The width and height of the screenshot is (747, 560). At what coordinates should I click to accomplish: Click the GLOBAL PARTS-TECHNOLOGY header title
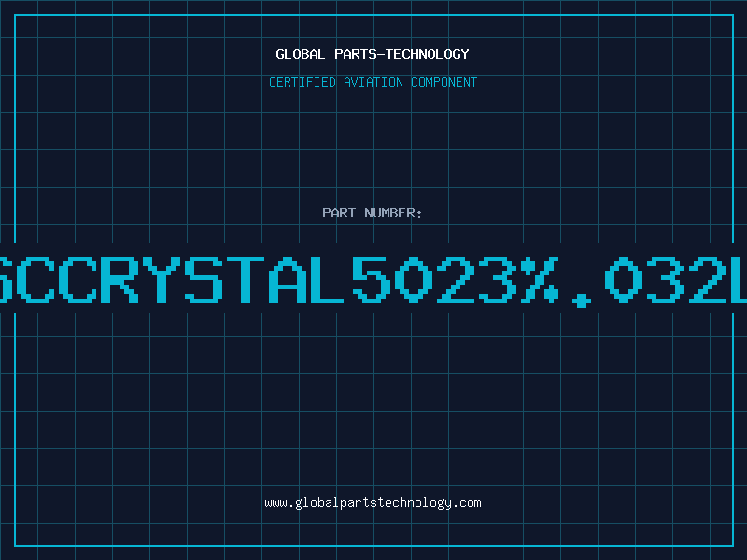click(373, 54)
